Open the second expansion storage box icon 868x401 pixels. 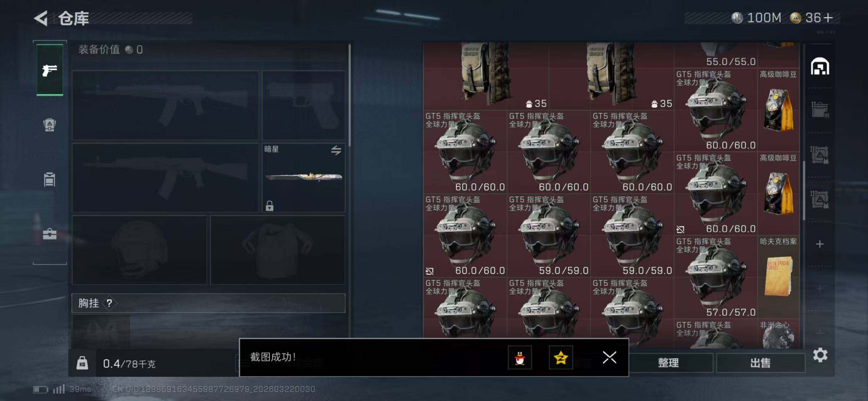click(820, 155)
